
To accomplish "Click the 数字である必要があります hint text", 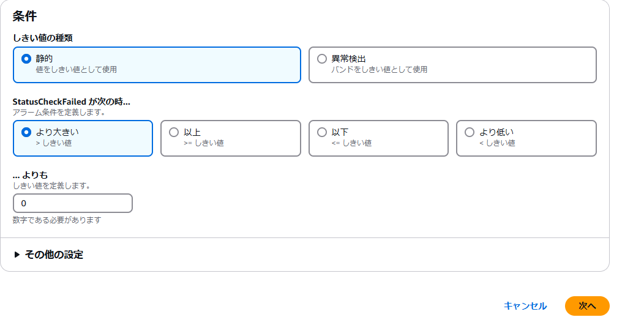I will coord(57,220).
